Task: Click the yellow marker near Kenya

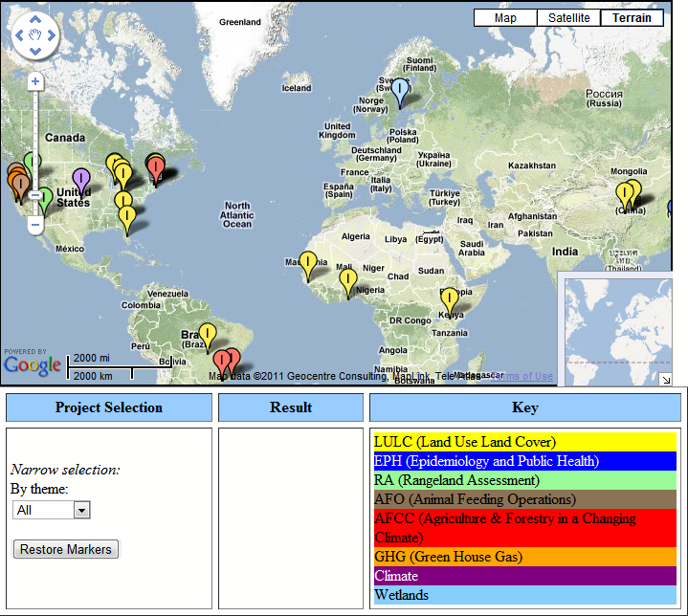Action: coord(450,300)
